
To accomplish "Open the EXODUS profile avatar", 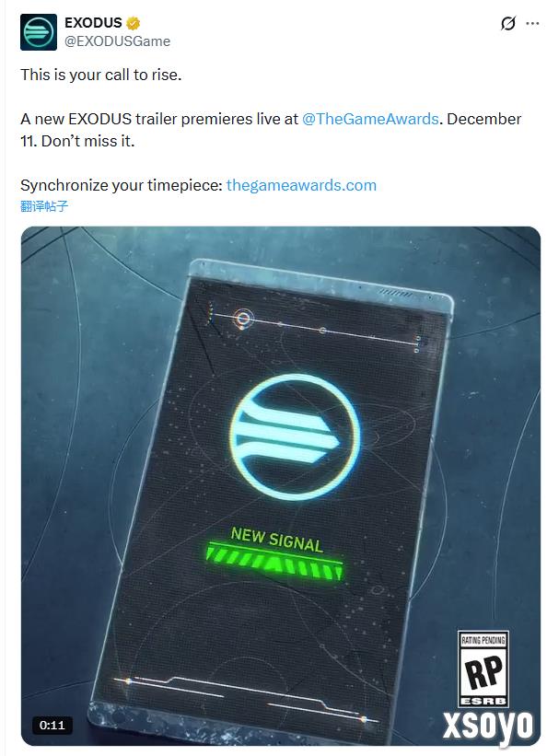I will click(39, 32).
